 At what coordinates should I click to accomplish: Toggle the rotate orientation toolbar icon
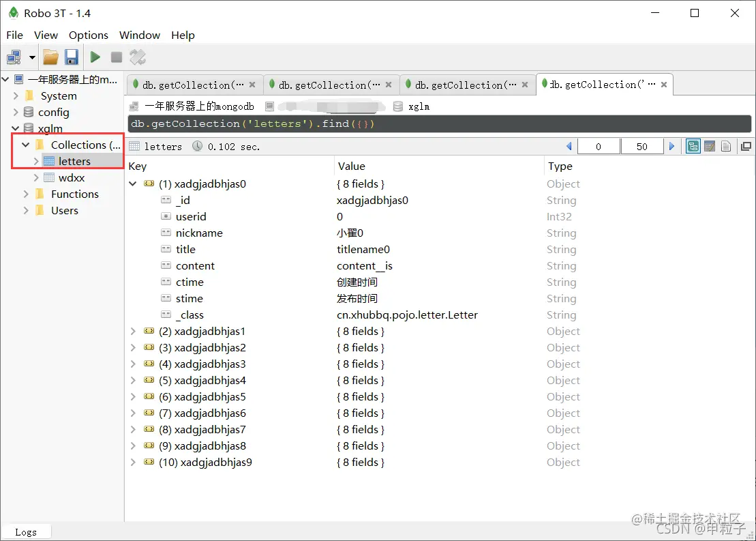pyautogui.click(x=138, y=57)
